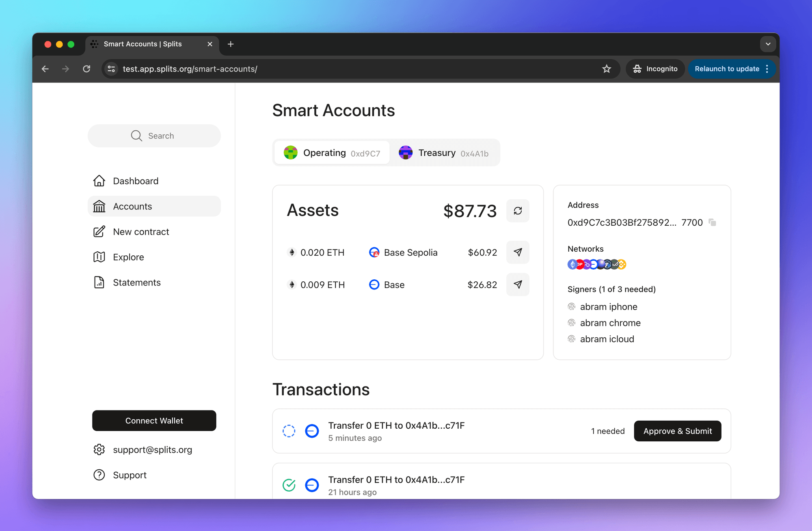Screen dimensions: 812x531
Task: Open the Statements section
Action: pos(136,282)
